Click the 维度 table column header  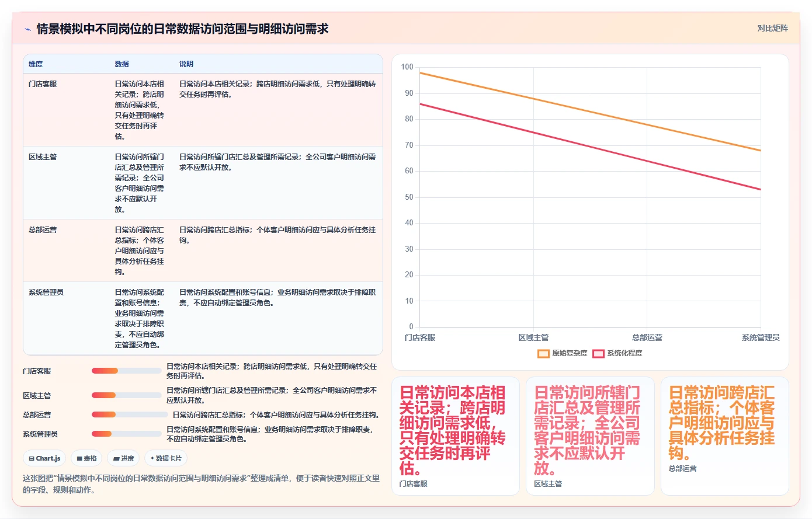(36, 64)
